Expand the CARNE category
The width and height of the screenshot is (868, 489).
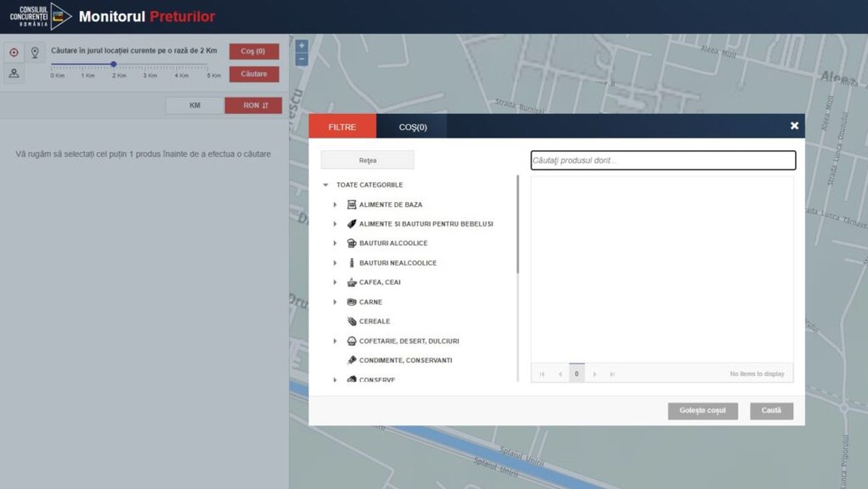tap(335, 302)
